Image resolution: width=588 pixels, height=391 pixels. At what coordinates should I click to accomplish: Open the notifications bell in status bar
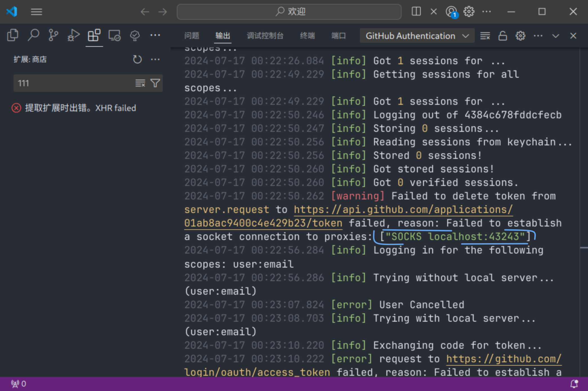click(x=574, y=384)
